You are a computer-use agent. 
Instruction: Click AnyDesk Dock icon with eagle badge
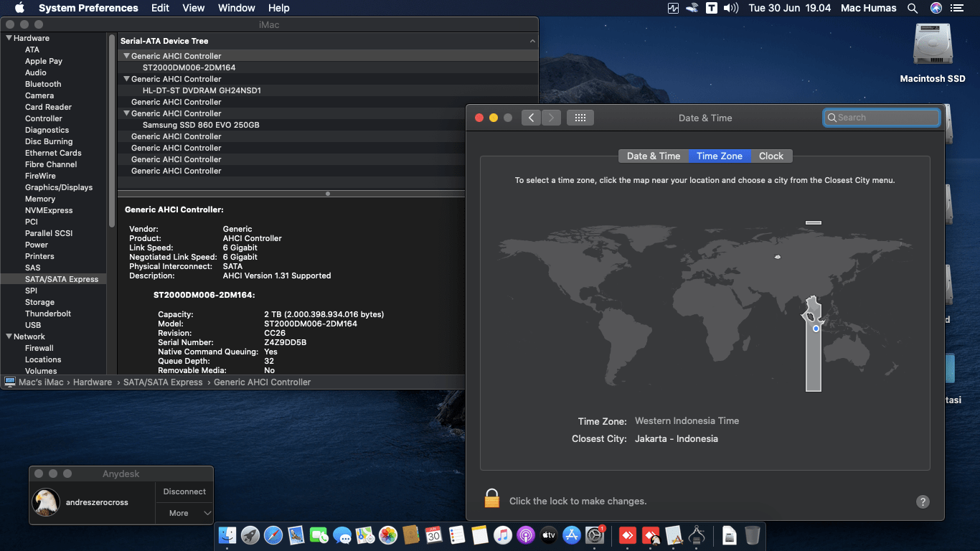[x=651, y=534]
